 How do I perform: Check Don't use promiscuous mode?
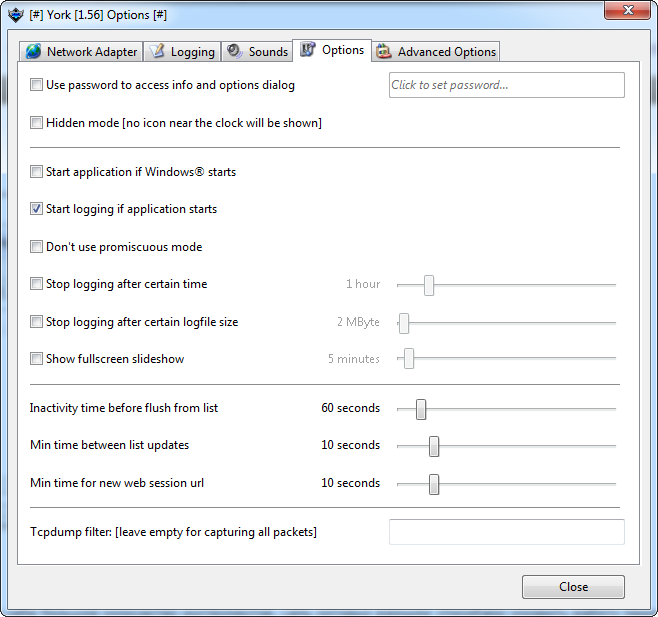(37, 247)
